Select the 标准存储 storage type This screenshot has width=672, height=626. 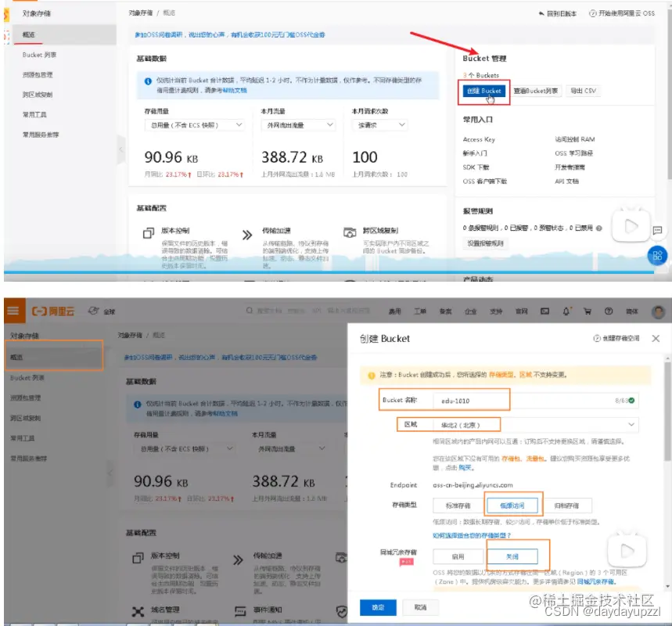[x=458, y=505]
